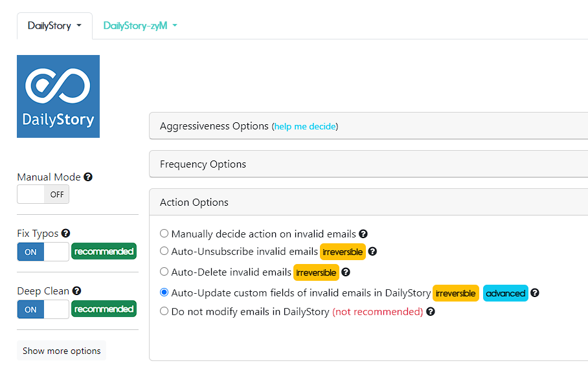Expand the Aggressiveness Options panel

click(368, 126)
